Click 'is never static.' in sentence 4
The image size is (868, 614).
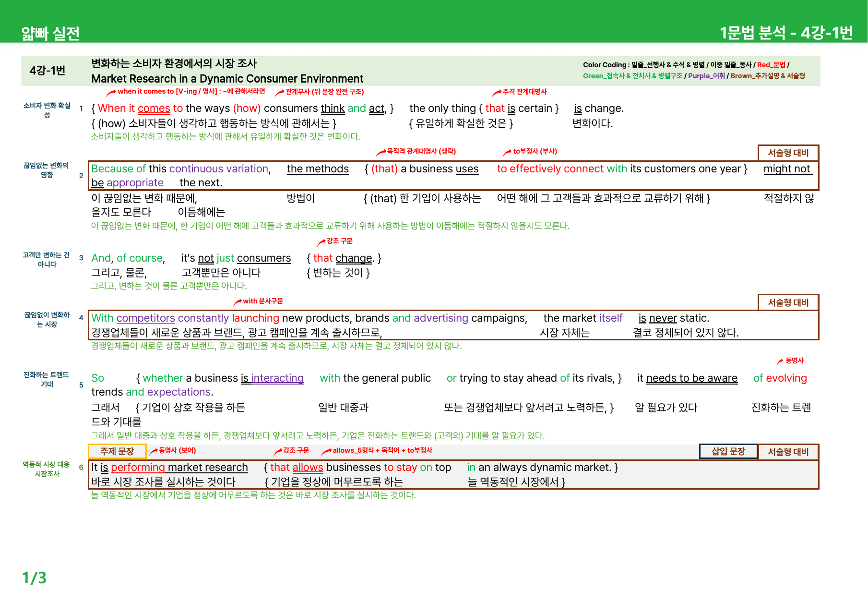pos(674,318)
